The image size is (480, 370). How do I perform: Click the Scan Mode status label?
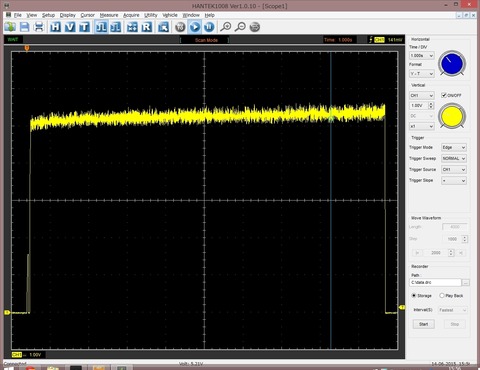click(206, 40)
